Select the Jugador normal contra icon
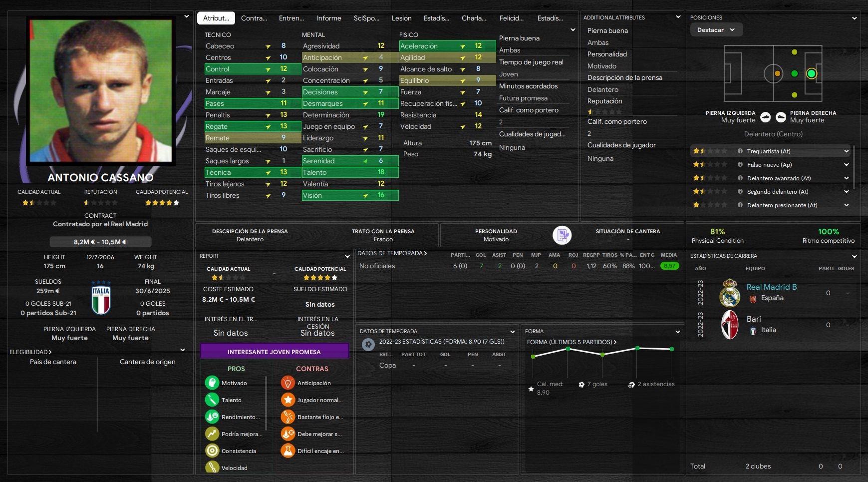868x482 pixels. point(288,400)
